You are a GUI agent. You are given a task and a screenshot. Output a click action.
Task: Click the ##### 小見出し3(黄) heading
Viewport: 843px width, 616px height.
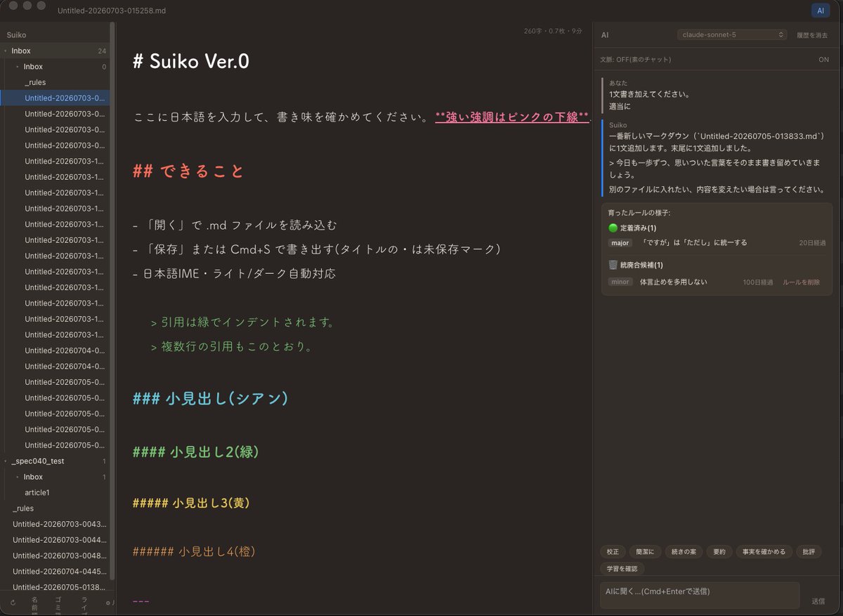192,503
